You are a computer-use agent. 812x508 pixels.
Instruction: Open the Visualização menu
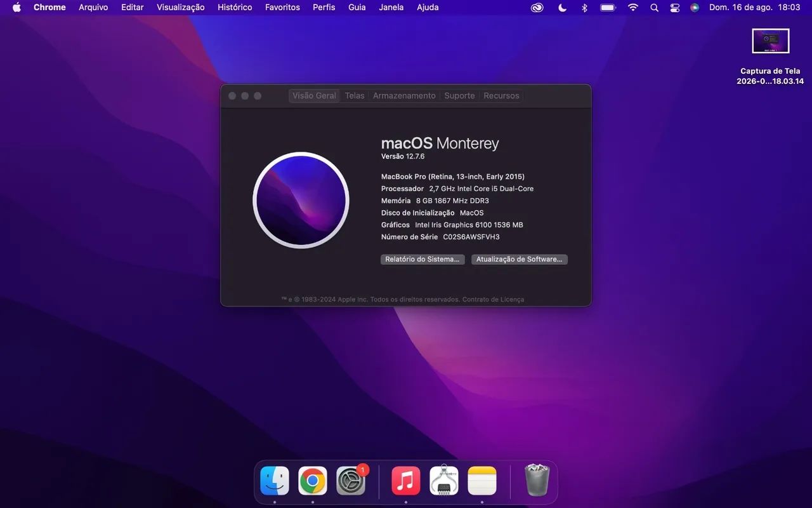click(181, 8)
